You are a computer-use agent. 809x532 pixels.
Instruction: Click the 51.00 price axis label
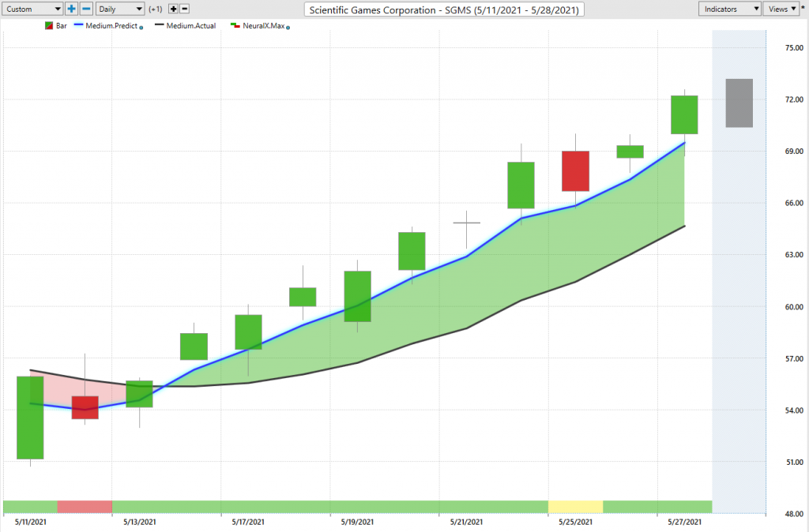point(794,463)
